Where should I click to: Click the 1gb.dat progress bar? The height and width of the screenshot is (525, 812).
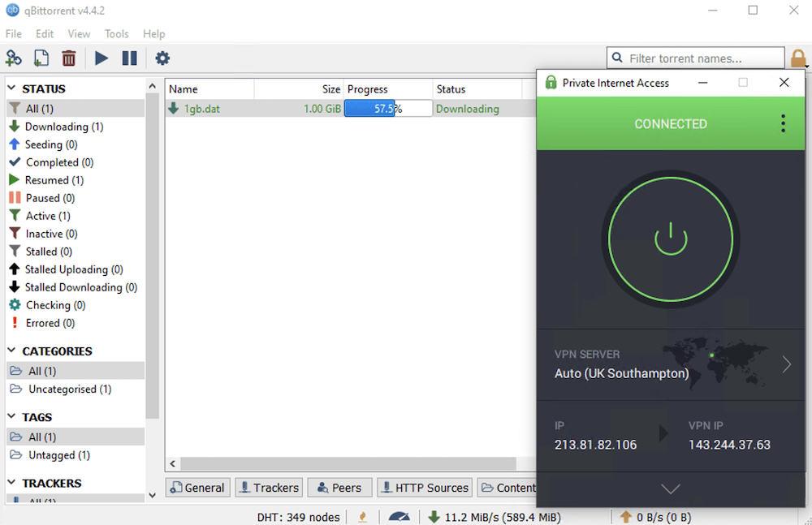(388, 108)
